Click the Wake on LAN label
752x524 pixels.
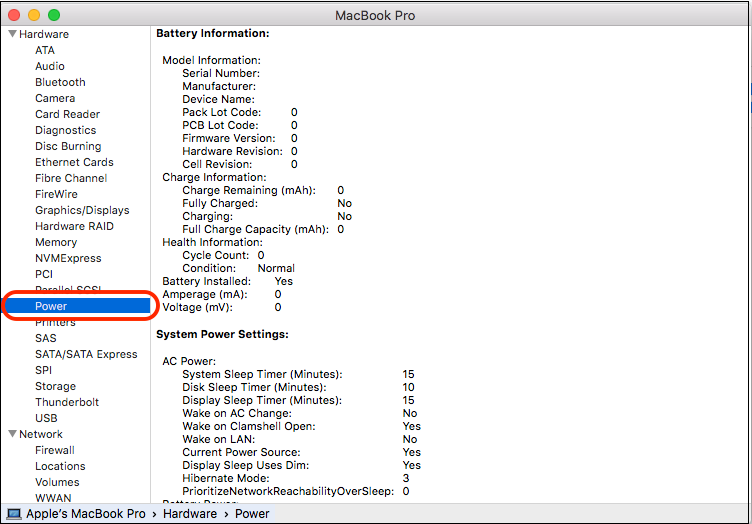218,439
